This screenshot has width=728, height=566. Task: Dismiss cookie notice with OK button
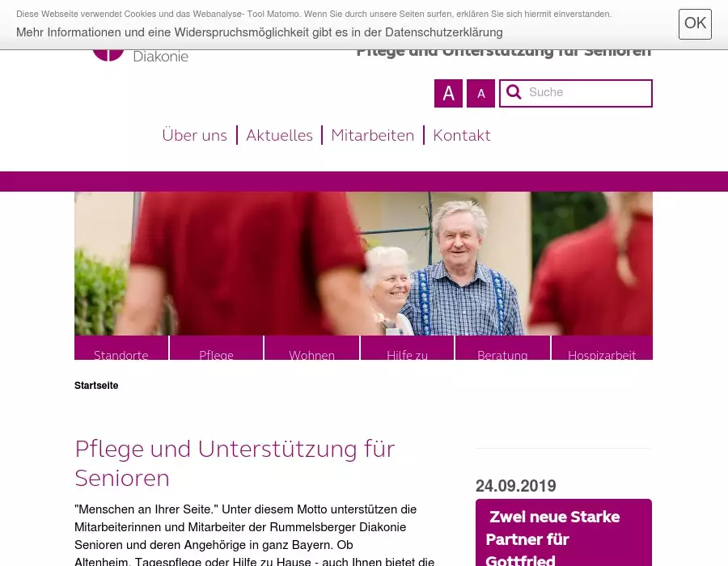click(x=695, y=24)
